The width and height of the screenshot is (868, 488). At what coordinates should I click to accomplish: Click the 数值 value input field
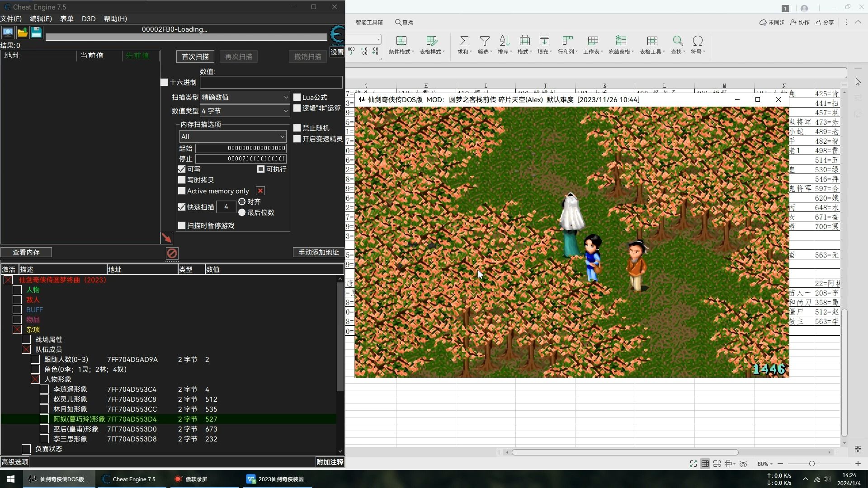click(271, 82)
